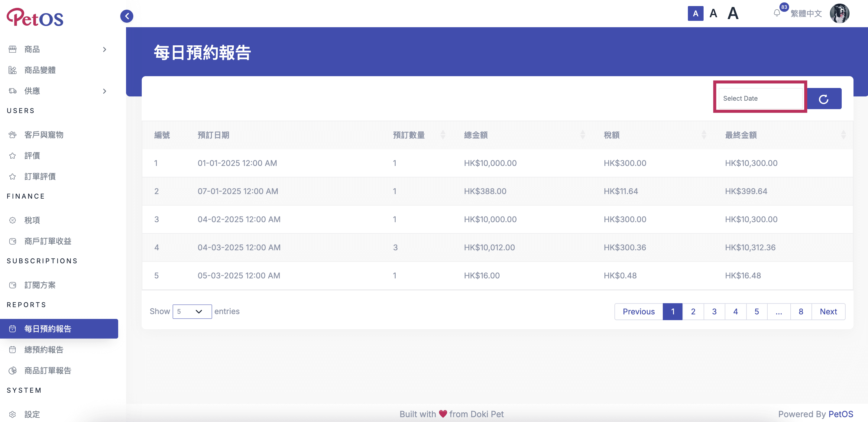Click the gear icon for 設定
The image size is (868, 422).
[12, 414]
